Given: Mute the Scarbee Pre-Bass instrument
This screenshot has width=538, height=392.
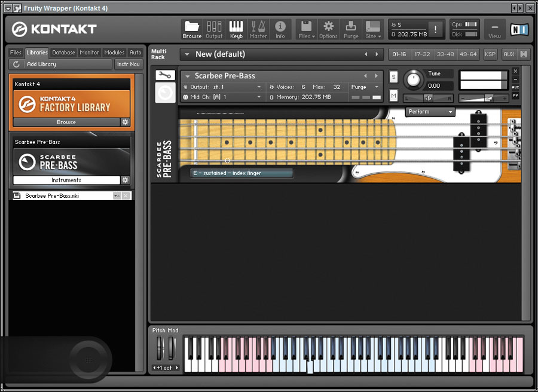Looking at the screenshot, I should pos(393,96).
